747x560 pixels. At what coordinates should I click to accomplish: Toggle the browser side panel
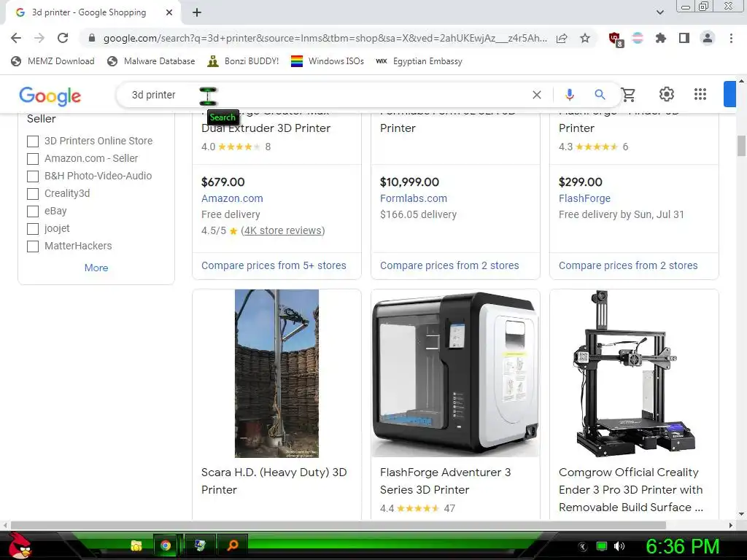(x=684, y=38)
